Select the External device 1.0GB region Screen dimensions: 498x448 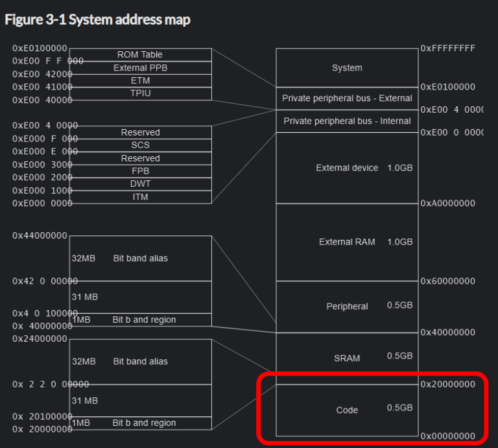tap(347, 168)
